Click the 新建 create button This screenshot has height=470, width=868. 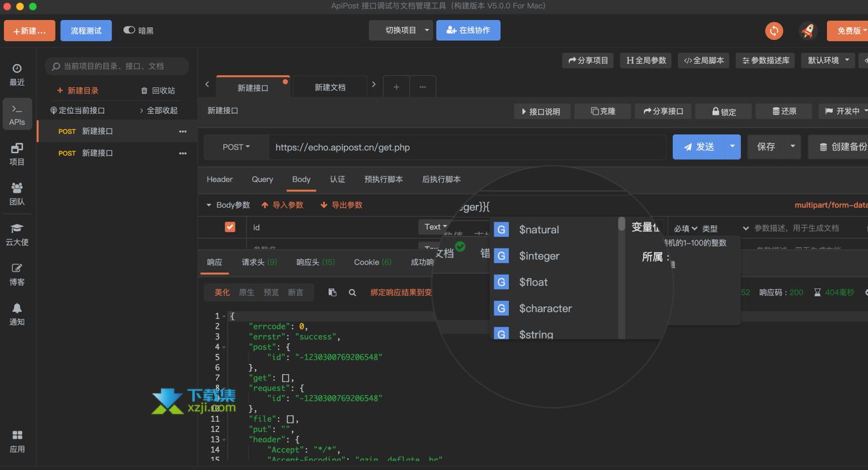[30, 30]
